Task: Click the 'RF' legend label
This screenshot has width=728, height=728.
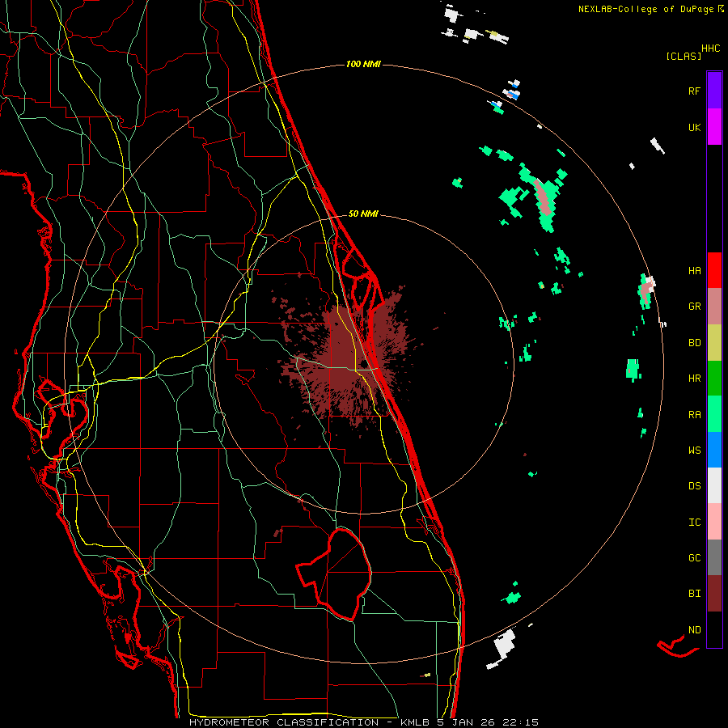Action: point(694,91)
